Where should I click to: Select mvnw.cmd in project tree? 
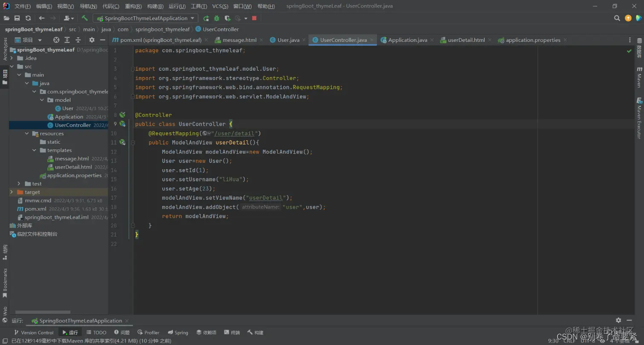click(38, 200)
